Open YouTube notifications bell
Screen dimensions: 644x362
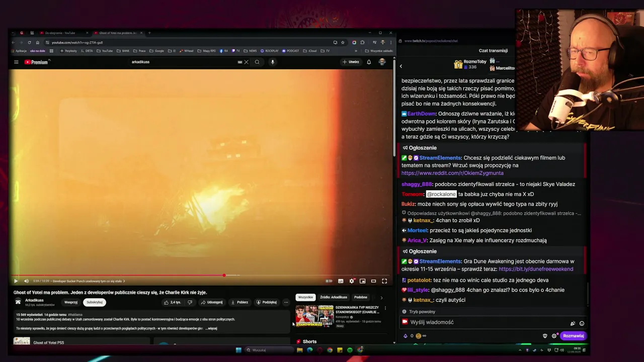369,62
